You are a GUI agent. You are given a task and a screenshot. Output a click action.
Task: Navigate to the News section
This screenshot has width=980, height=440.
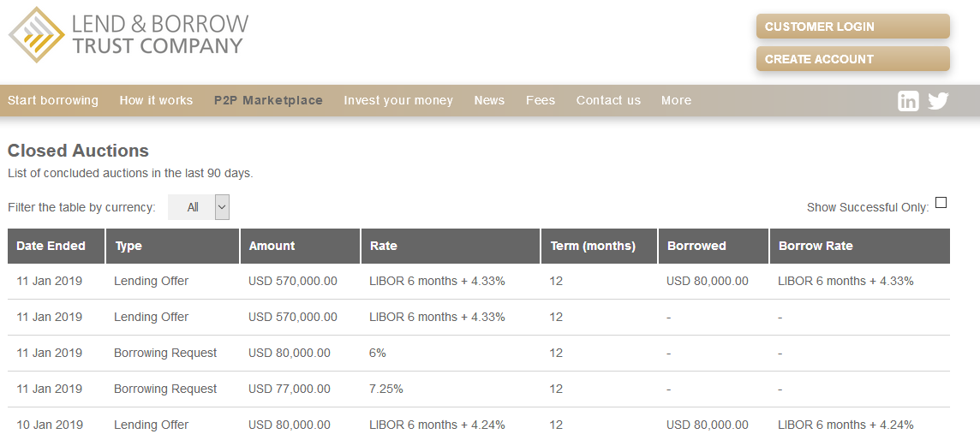coord(489,100)
